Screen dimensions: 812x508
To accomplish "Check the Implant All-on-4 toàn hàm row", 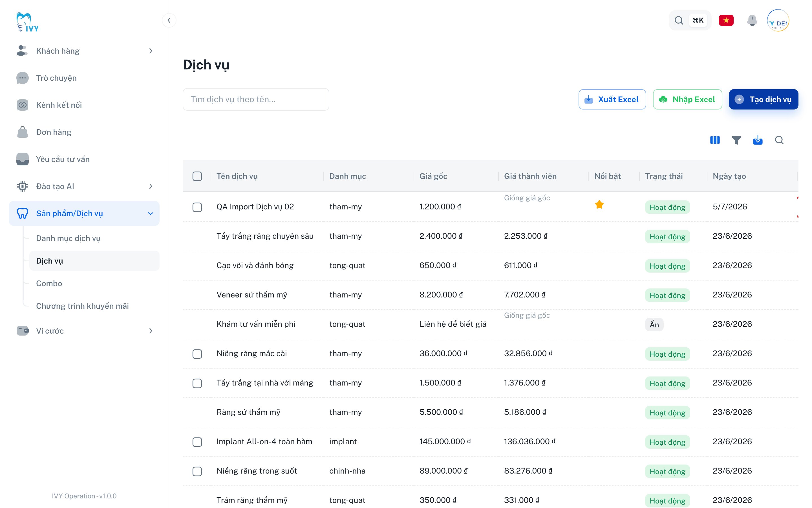I will tap(197, 442).
